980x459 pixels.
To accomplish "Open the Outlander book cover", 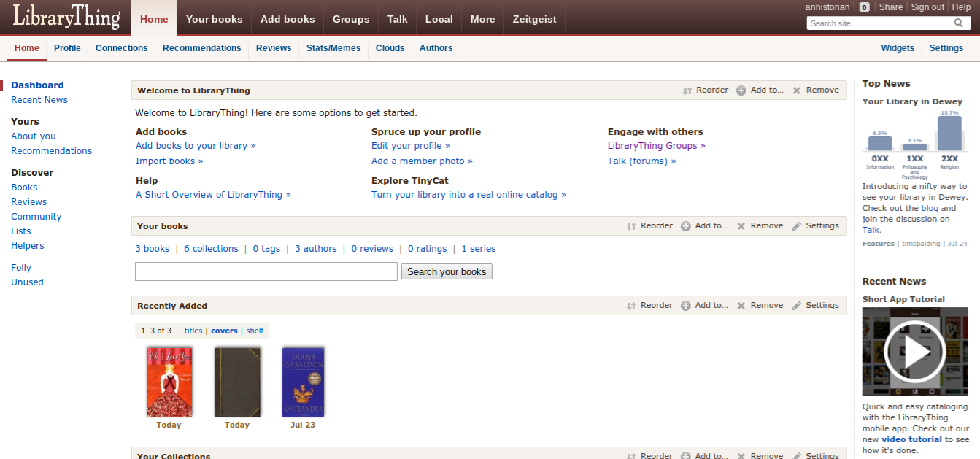I will point(304,382).
